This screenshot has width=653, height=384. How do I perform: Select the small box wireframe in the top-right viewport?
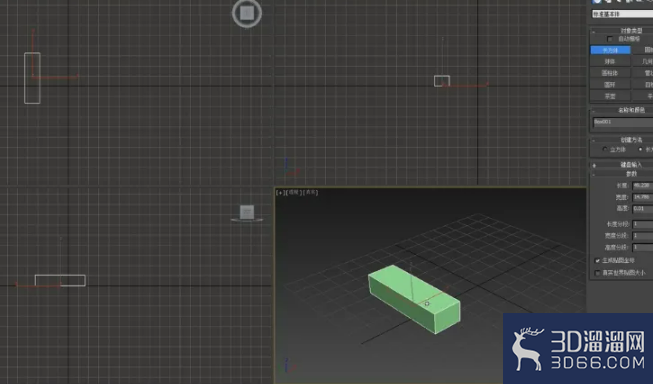tap(442, 81)
